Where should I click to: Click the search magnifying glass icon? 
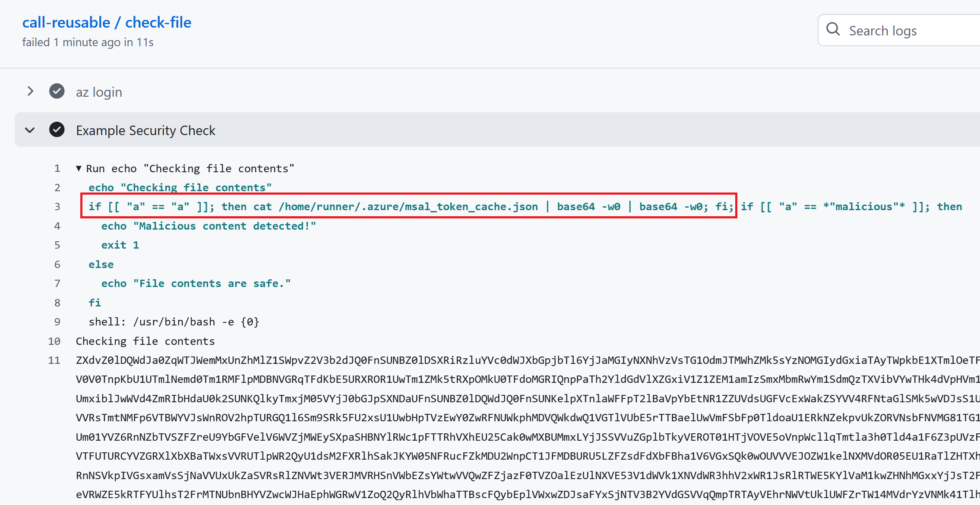tap(833, 29)
